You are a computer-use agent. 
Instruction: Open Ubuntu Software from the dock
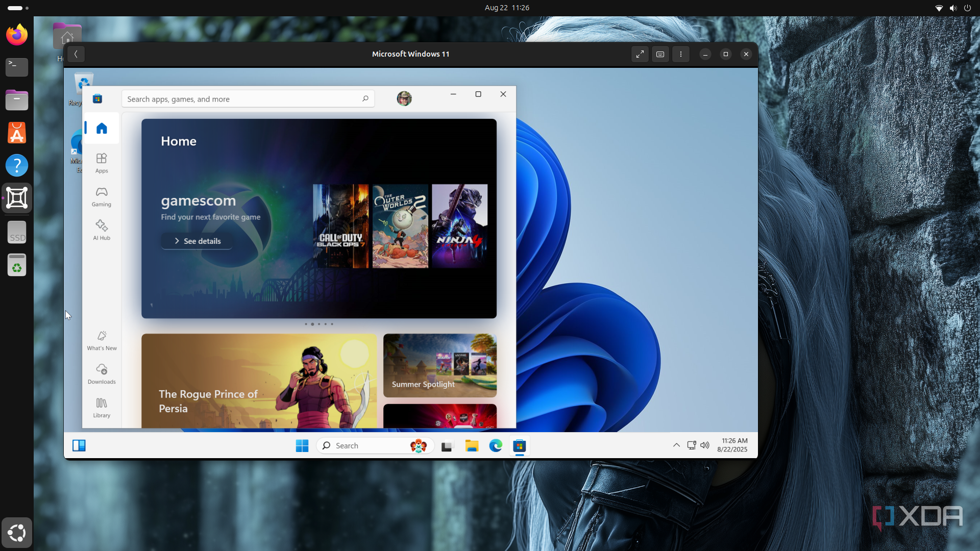[x=17, y=133]
